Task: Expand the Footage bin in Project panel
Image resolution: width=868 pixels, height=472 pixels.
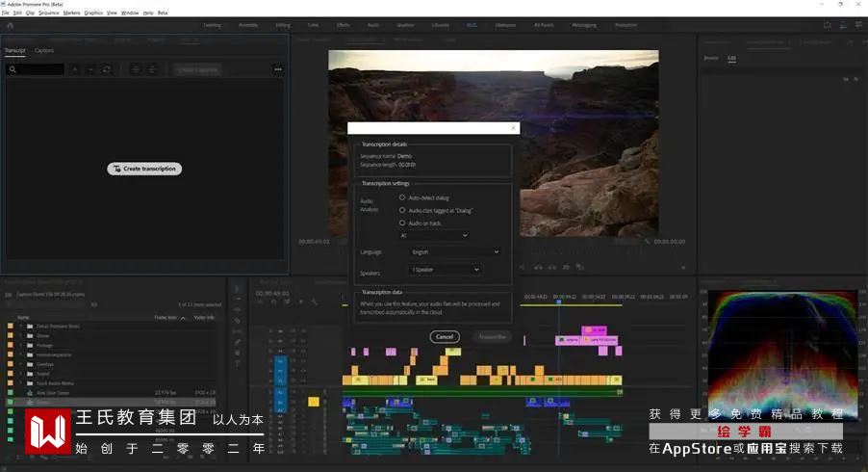Action: [21, 345]
